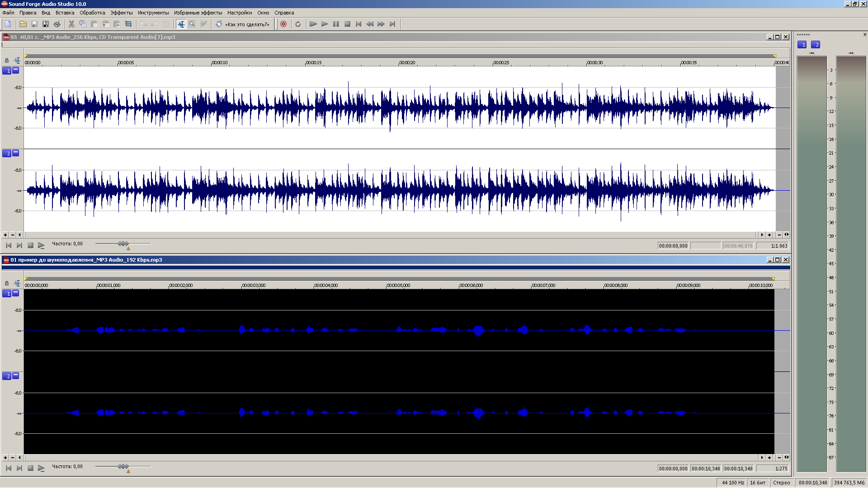Toggle Loop Playback icon
The image size is (868, 488).
(298, 24)
